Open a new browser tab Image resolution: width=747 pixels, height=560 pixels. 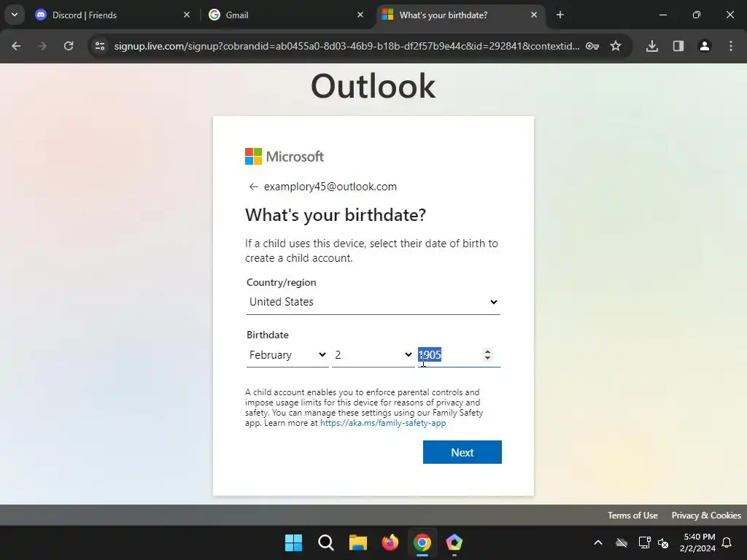(560, 15)
